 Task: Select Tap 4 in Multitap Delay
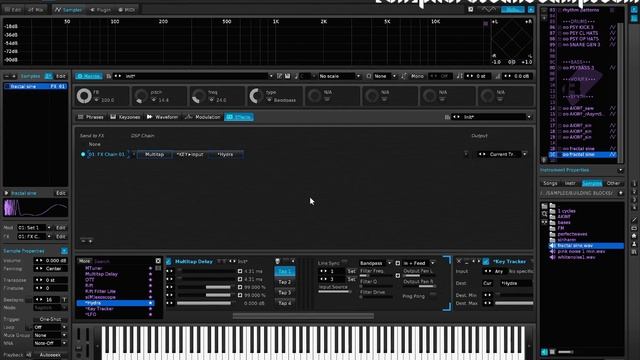tap(284, 303)
